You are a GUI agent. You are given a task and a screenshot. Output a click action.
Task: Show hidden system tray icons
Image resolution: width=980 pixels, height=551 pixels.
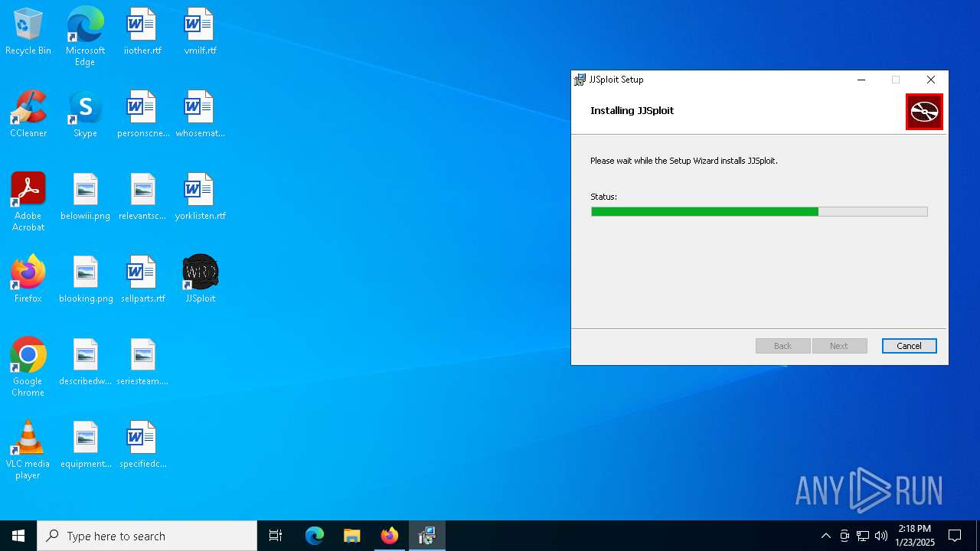(825, 536)
